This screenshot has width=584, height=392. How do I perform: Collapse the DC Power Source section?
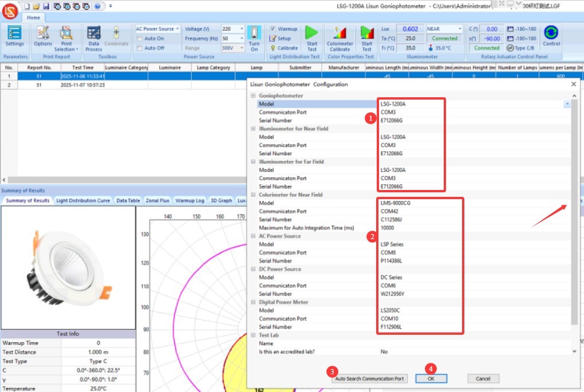point(253,269)
